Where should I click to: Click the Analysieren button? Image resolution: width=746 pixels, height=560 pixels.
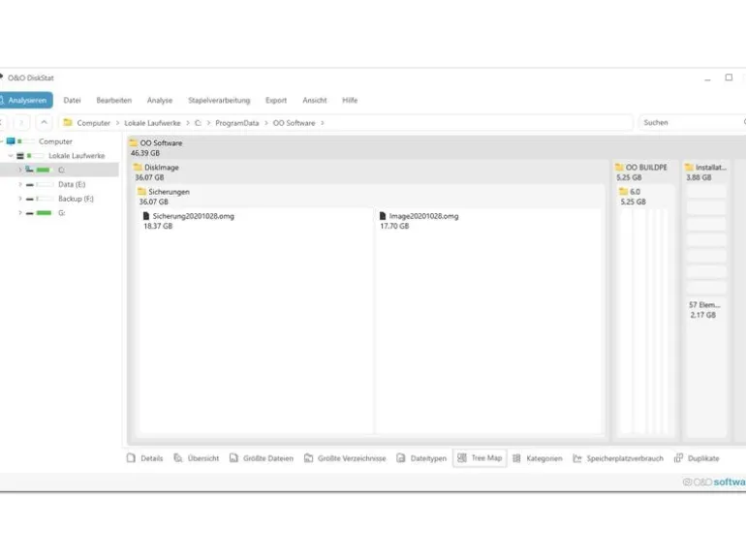pos(26,101)
